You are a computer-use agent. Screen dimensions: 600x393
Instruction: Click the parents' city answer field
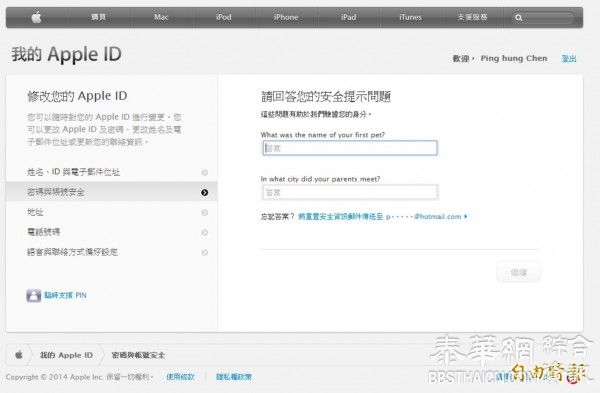tap(350, 192)
